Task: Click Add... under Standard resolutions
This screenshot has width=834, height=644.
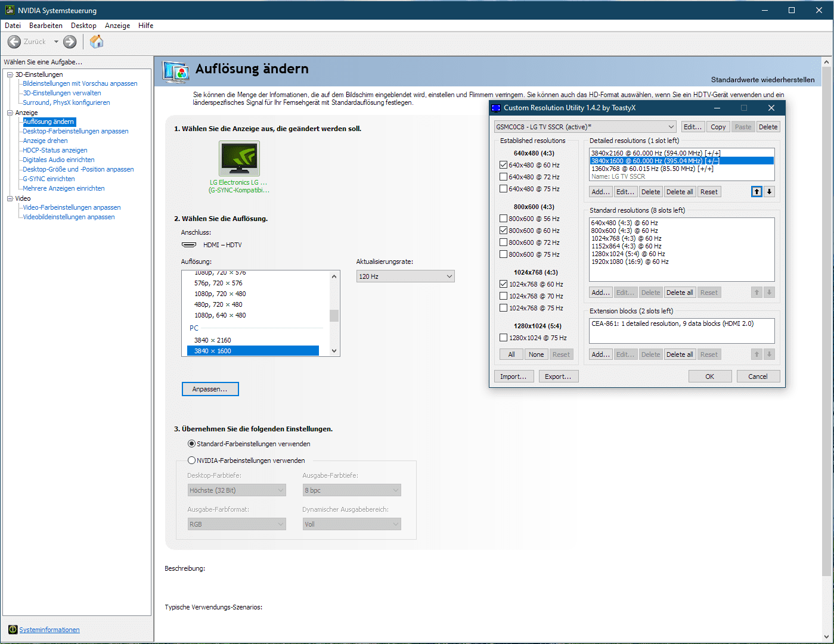Action: pos(601,293)
